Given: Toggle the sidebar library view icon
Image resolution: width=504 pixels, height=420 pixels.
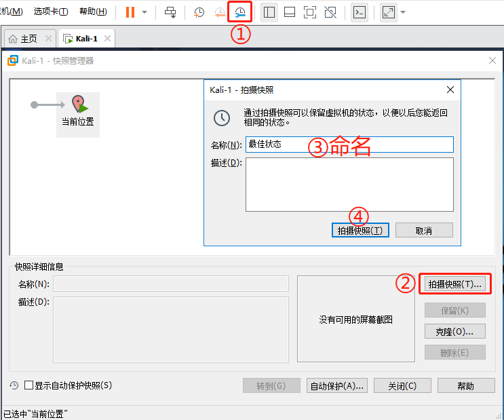Looking at the screenshot, I should [x=269, y=12].
